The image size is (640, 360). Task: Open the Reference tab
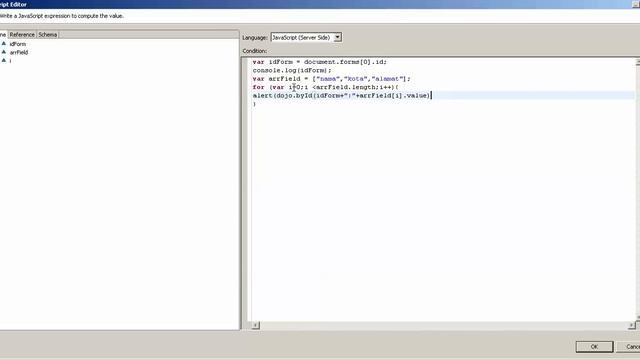[22, 35]
